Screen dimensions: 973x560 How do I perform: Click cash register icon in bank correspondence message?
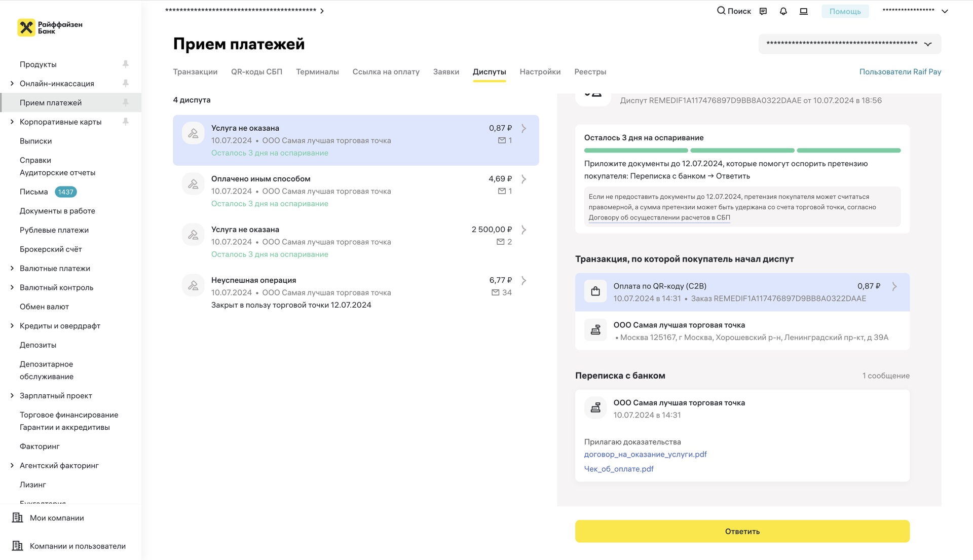[x=595, y=407]
